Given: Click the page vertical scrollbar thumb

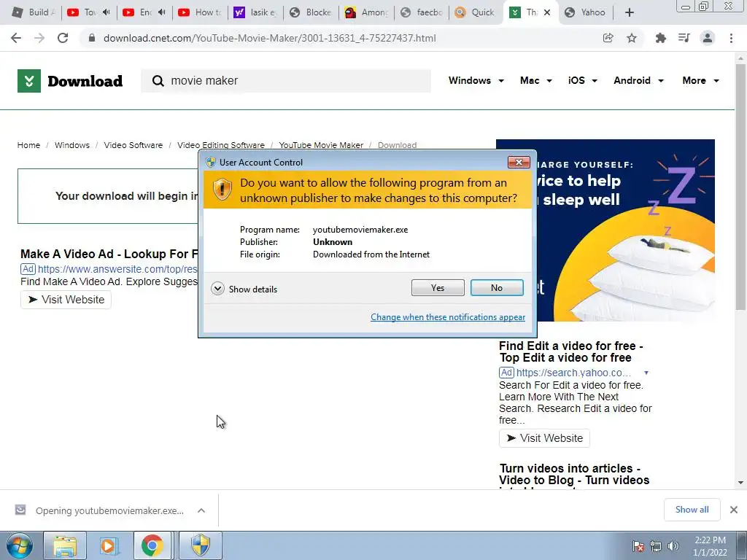Looking at the screenshot, I should [x=740, y=186].
